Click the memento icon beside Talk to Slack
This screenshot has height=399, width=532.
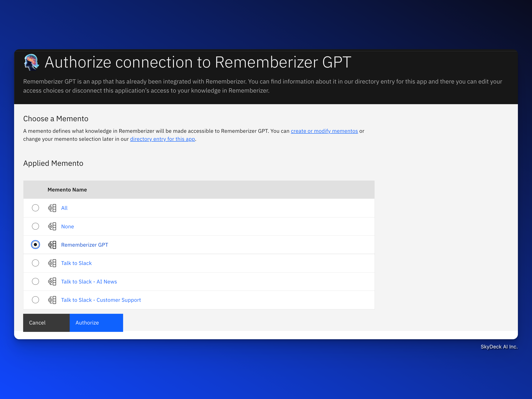[x=52, y=263]
